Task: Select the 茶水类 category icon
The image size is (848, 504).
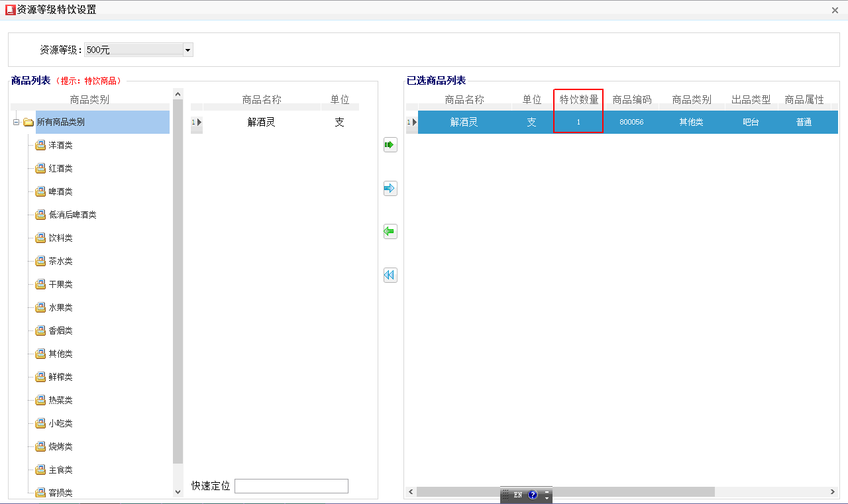Action: click(x=40, y=261)
